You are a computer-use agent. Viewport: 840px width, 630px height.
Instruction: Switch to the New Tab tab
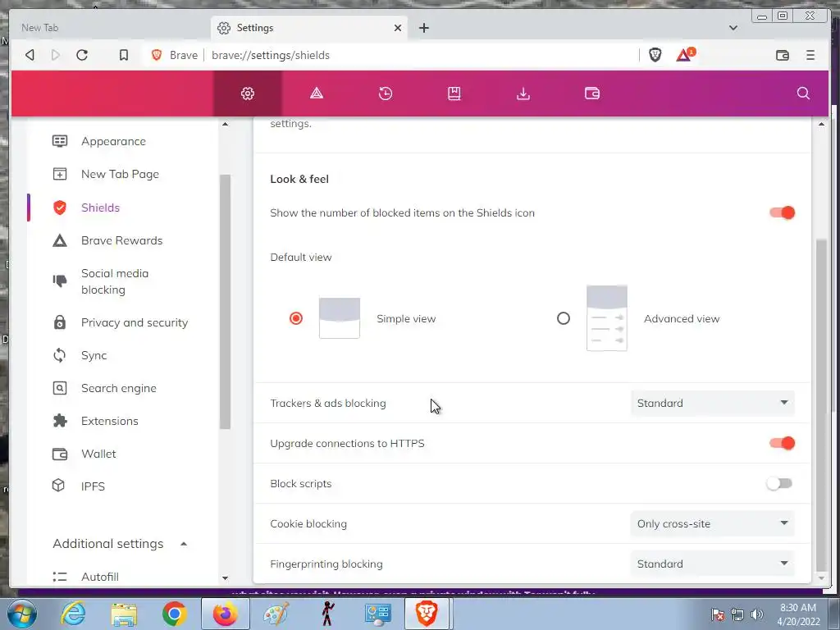[x=110, y=28]
